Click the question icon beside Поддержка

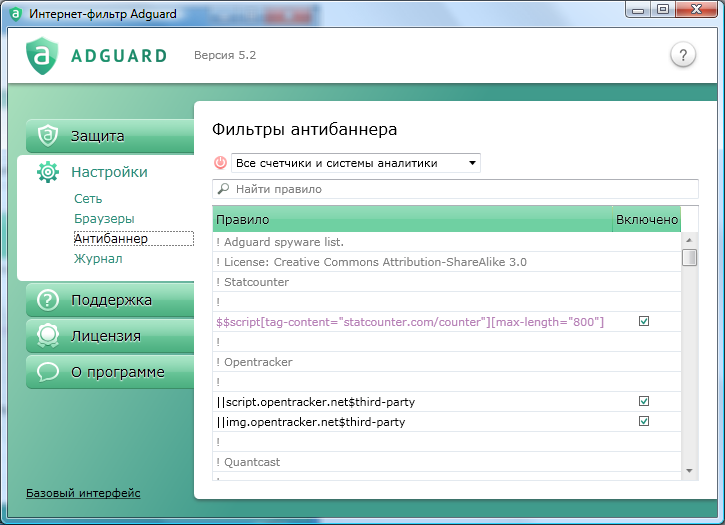point(48,300)
